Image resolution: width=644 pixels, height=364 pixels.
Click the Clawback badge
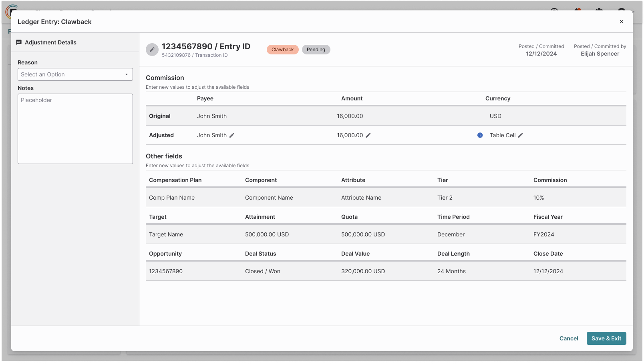(283, 50)
